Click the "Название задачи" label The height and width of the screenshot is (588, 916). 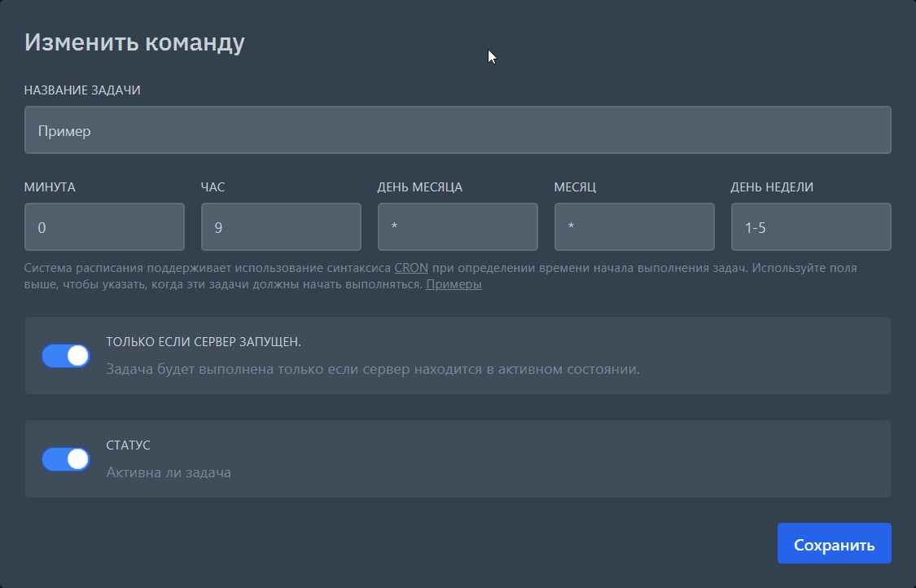pyautogui.click(x=82, y=90)
